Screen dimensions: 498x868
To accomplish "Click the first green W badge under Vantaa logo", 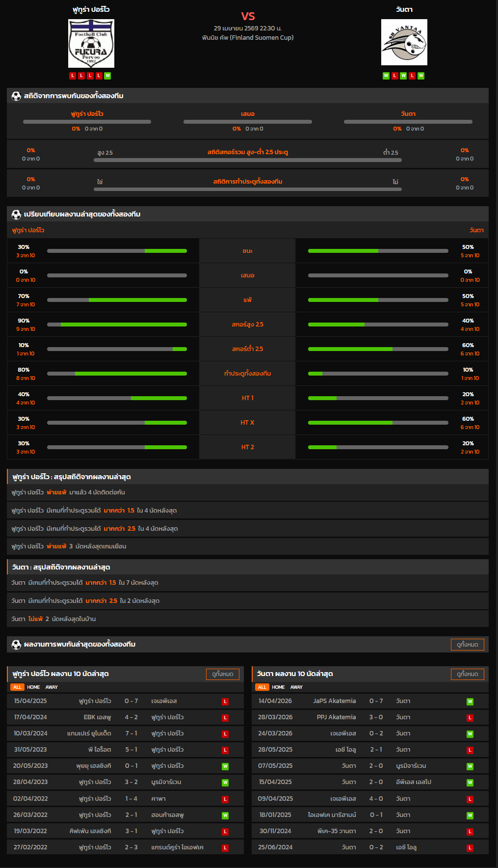I will [x=386, y=76].
